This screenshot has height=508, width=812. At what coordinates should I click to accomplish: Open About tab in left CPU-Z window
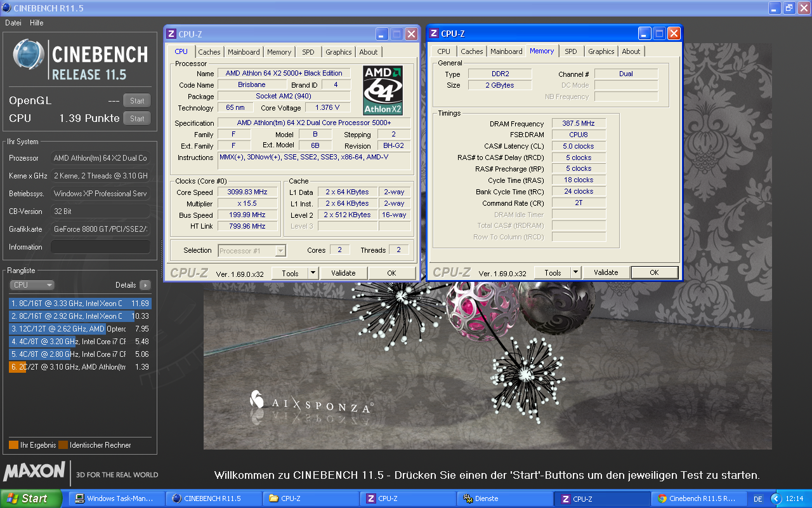[368, 52]
